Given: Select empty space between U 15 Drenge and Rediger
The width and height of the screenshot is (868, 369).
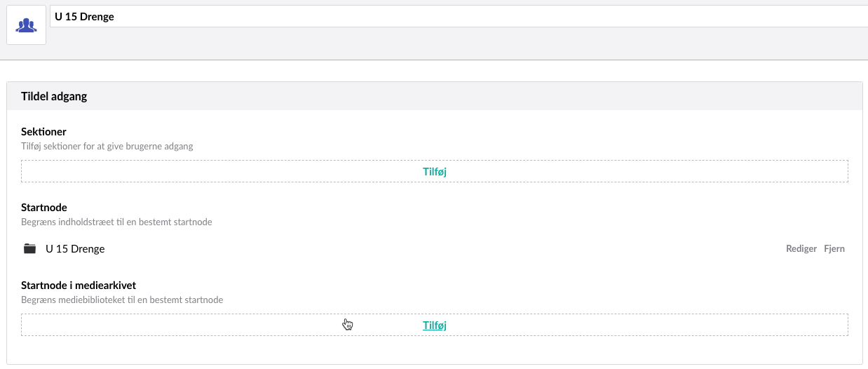Looking at the screenshot, I should point(445,248).
